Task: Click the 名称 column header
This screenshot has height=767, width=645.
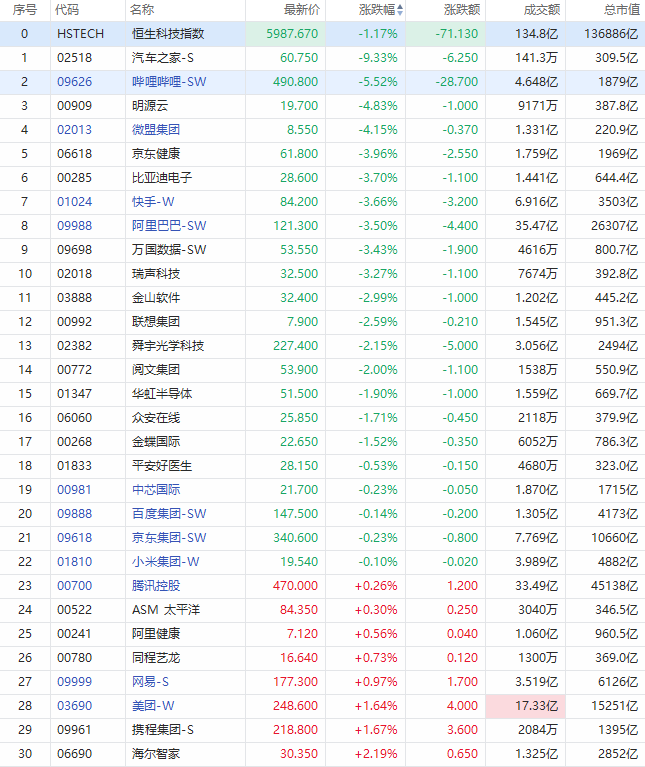Action: point(142,10)
